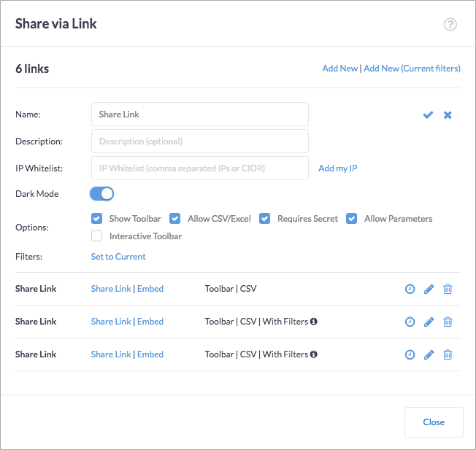
Task: Click the 'Toolbar | CSV' text in the first row
Action: point(231,289)
